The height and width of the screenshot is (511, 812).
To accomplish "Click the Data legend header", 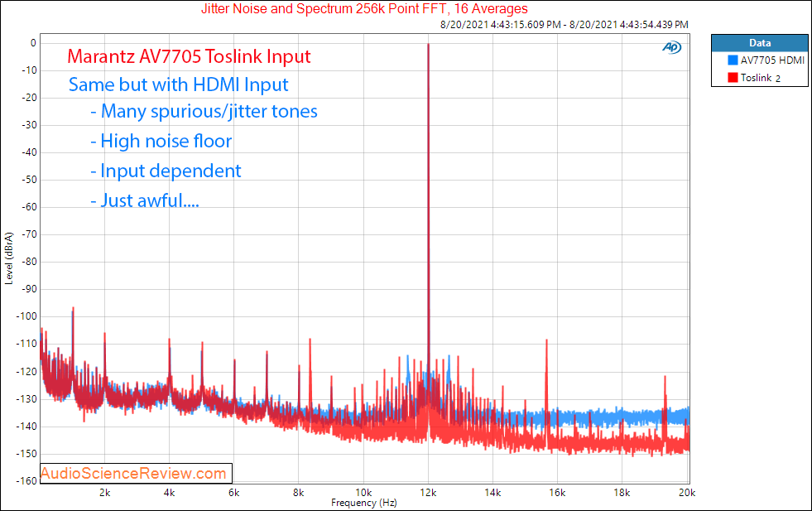I will point(760,43).
